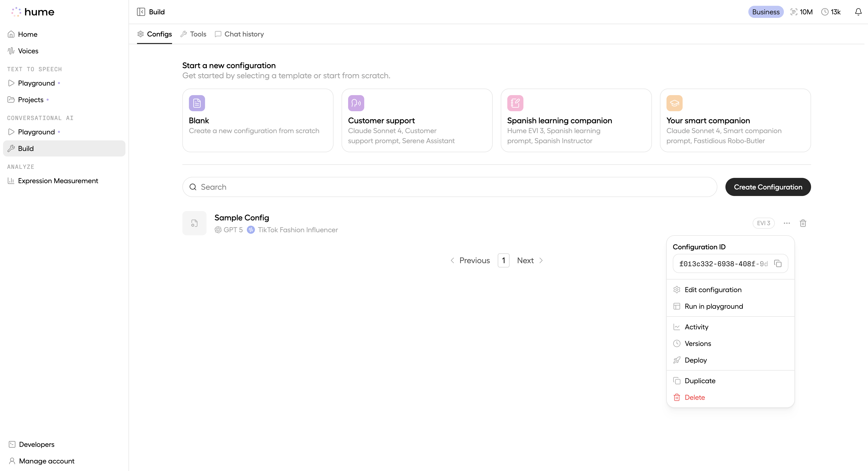Open the ellipsis menu on Sample Config
This screenshot has width=868, height=471.
[x=786, y=223]
